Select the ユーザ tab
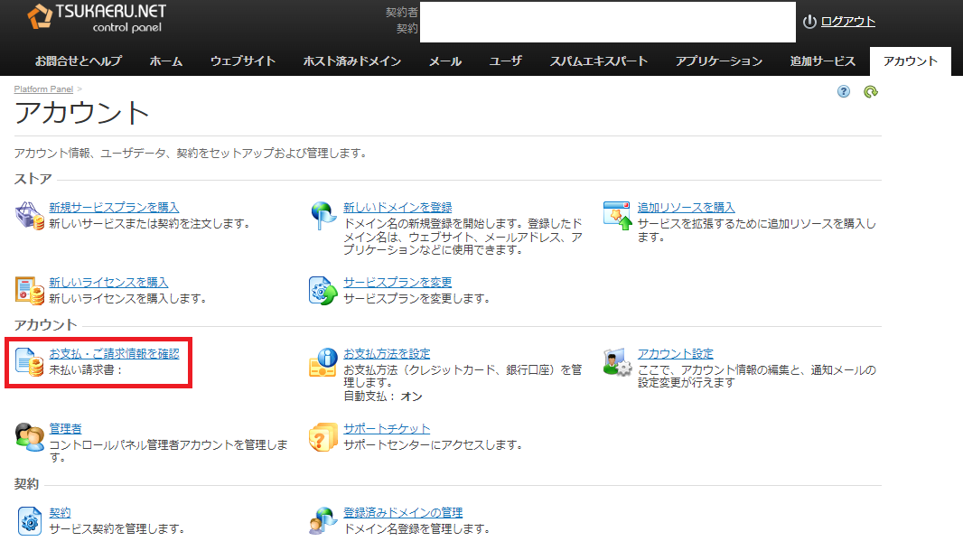The width and height of the screenshot is (963, 560). click(506, 61)
